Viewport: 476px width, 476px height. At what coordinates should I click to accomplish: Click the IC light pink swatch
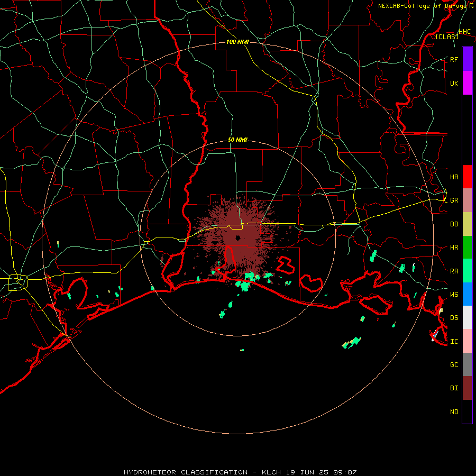pyautogui.click(x=467, y=341)
